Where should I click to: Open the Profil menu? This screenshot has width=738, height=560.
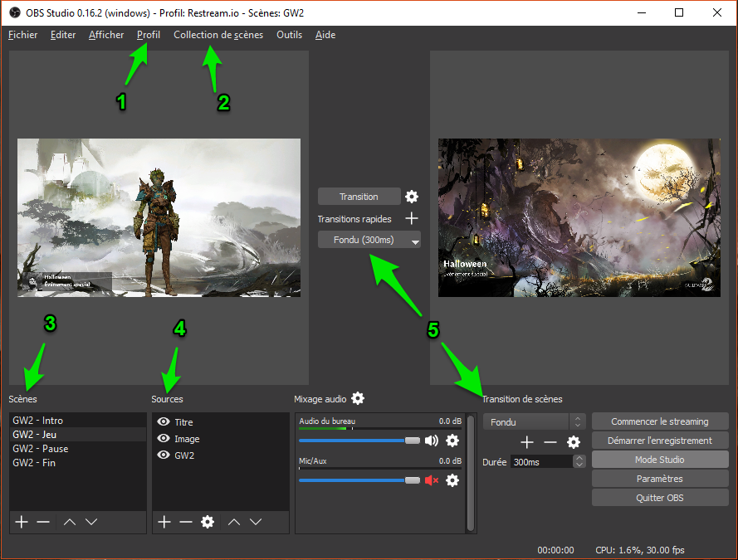tap(149, 35)
